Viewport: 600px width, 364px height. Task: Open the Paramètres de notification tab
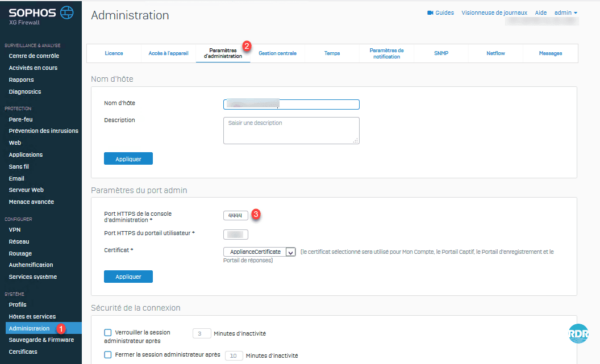point(386,53)
